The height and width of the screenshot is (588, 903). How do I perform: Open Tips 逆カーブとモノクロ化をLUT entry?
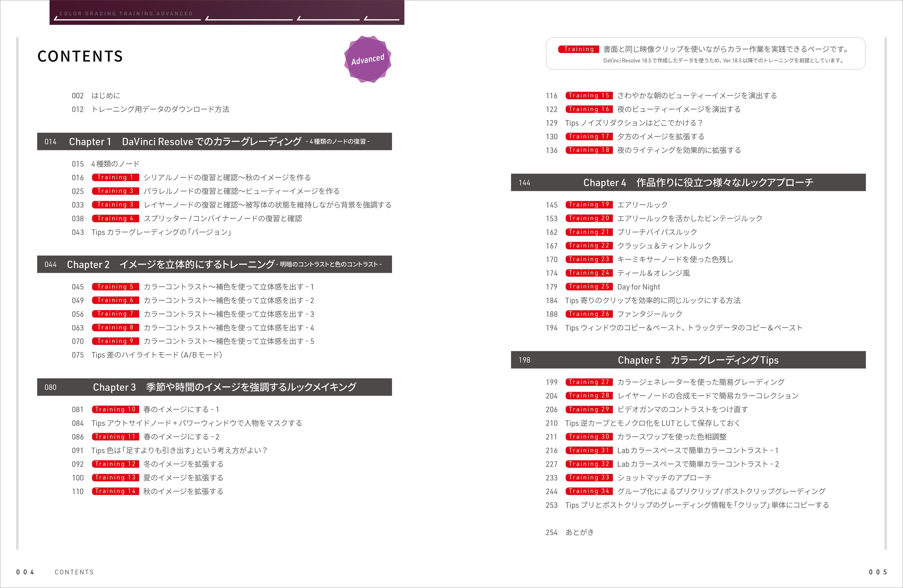pyautogui.click(x=643, y=423)
